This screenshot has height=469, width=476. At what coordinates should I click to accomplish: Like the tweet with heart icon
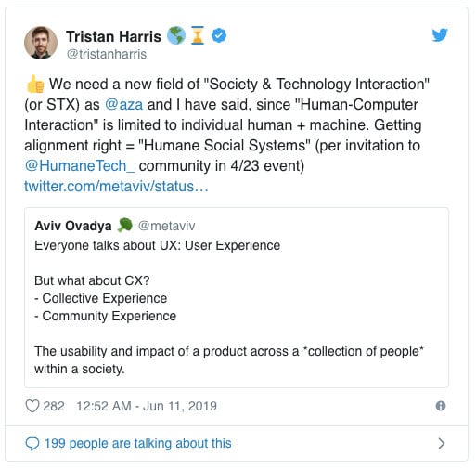pos(32,406)
